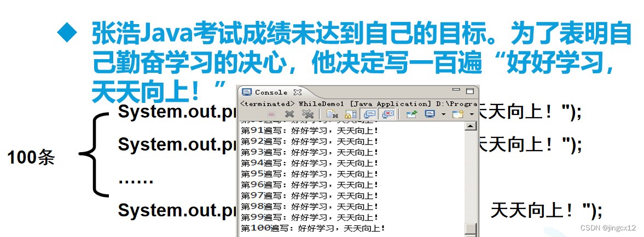The image size is (644, 237).
Task: Click the Terminate button in Console toolbar
Action: [271, 114]
